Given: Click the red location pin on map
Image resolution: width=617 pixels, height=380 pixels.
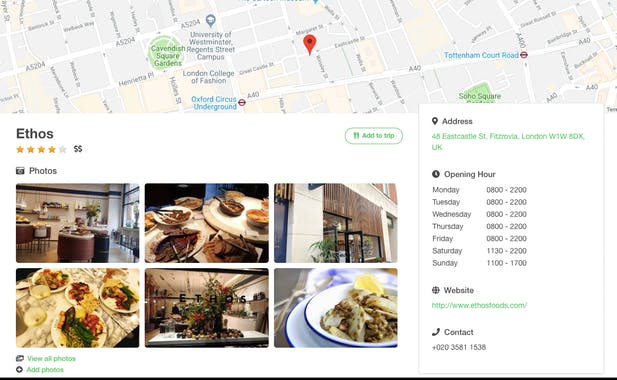Looking at the screenshot, I should click(310, 44).
